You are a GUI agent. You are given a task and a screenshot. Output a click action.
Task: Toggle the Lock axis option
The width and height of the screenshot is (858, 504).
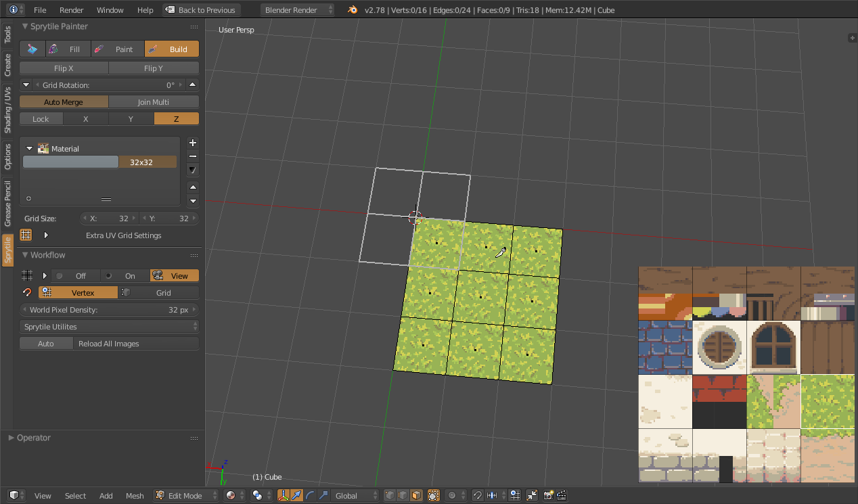(41, 119)
